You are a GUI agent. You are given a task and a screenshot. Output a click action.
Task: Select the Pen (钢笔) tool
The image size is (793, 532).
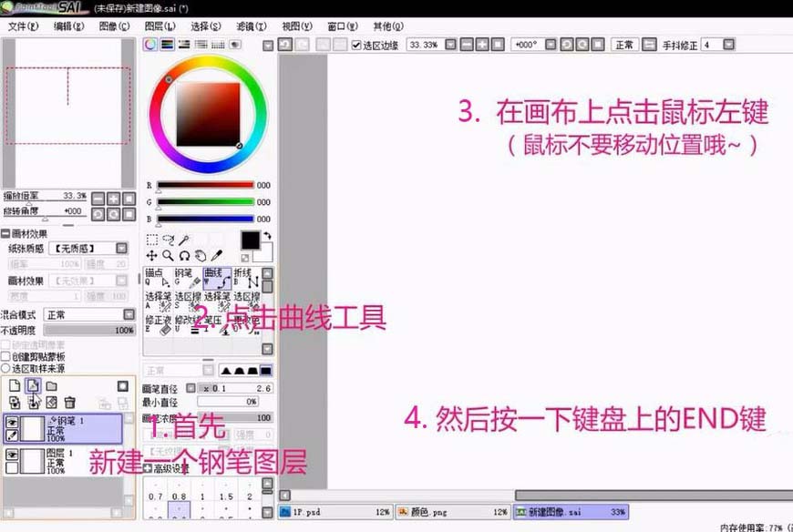pyautogui.click(x=183, y=278)
